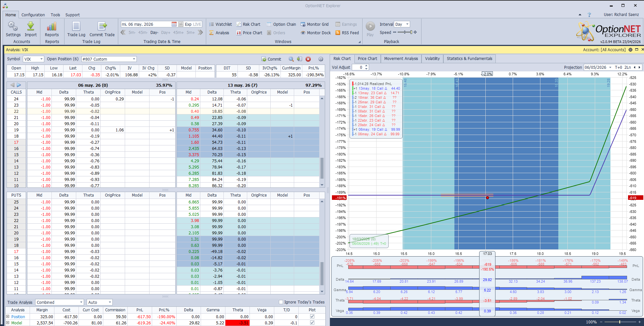Viewport: 644px width, 326px height.
Task: Collapse the ribbon with the up arrow
Action: (x=580, y=15)
